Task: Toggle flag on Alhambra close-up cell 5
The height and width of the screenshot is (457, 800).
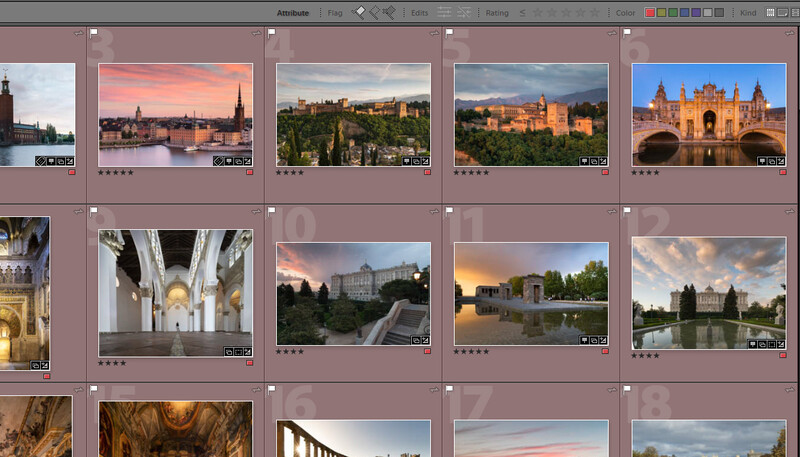Action: [449, 33]
